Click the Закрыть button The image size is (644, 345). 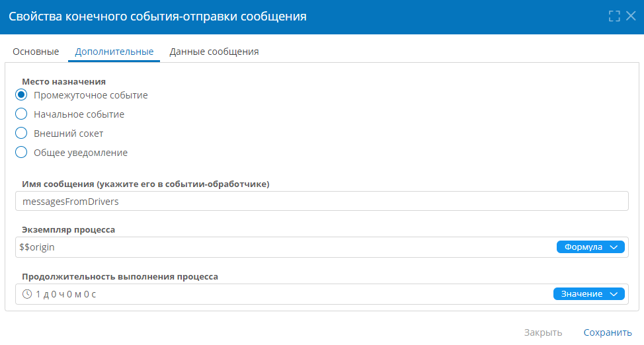[543, 332]
